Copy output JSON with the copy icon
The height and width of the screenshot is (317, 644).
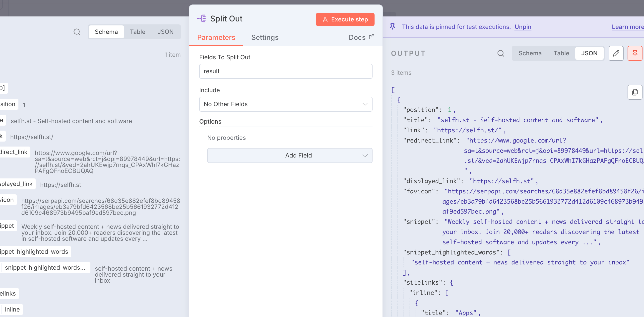pos(635,92)
